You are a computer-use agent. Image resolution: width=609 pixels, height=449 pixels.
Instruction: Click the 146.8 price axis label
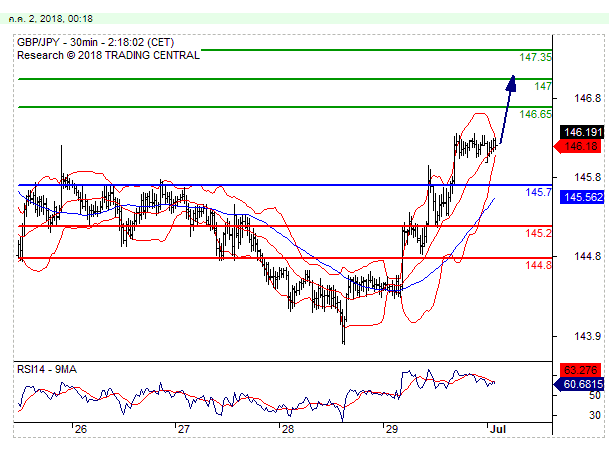[588, 98]
